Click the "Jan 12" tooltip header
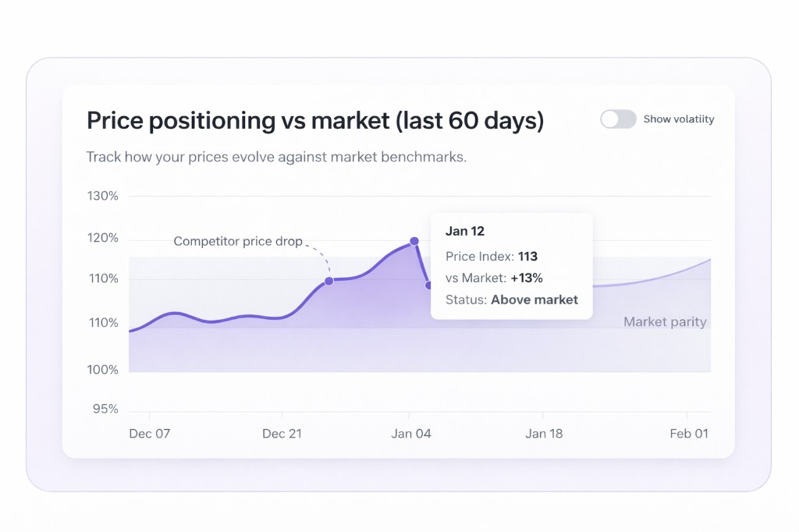 click(465, 231)
